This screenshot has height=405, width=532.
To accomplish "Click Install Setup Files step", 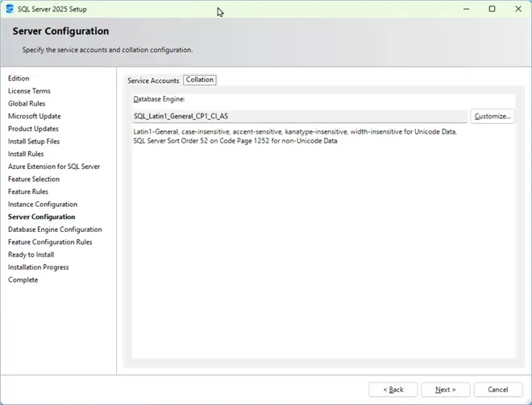I will coord(34,142).
